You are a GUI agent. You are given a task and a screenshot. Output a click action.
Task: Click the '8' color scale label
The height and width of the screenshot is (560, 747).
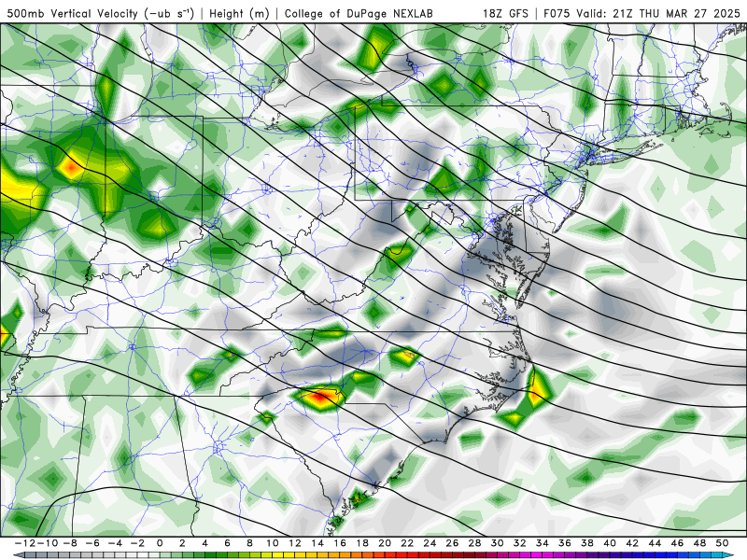249,543
